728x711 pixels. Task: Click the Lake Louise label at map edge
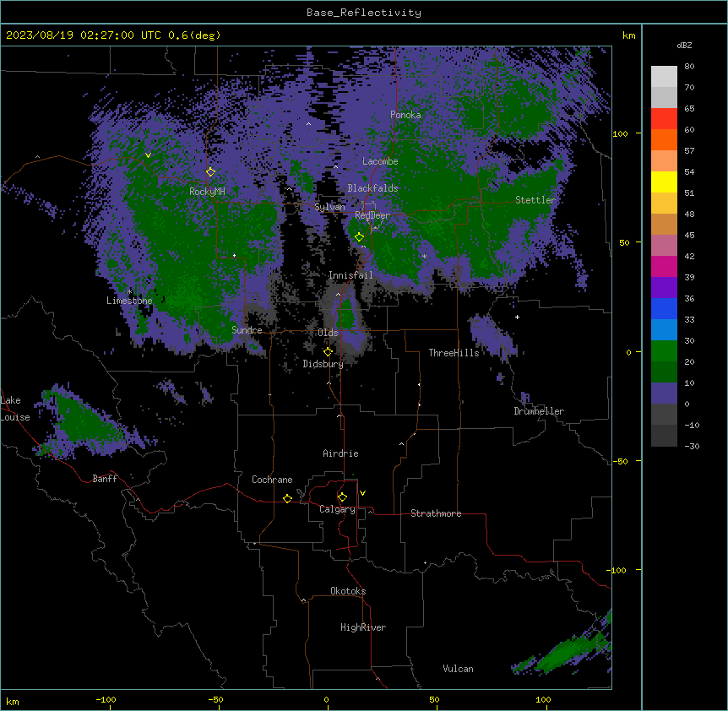[15, 409]
